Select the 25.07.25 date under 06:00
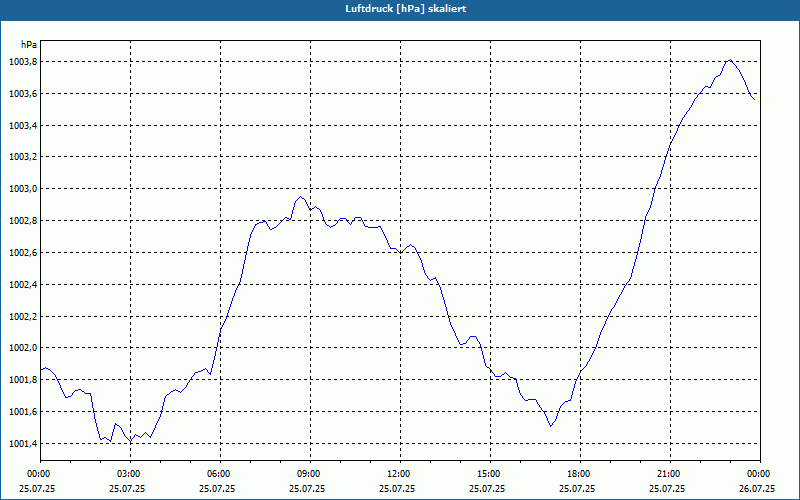This screenshot has width=800, height=500. [x=218, y=488]
